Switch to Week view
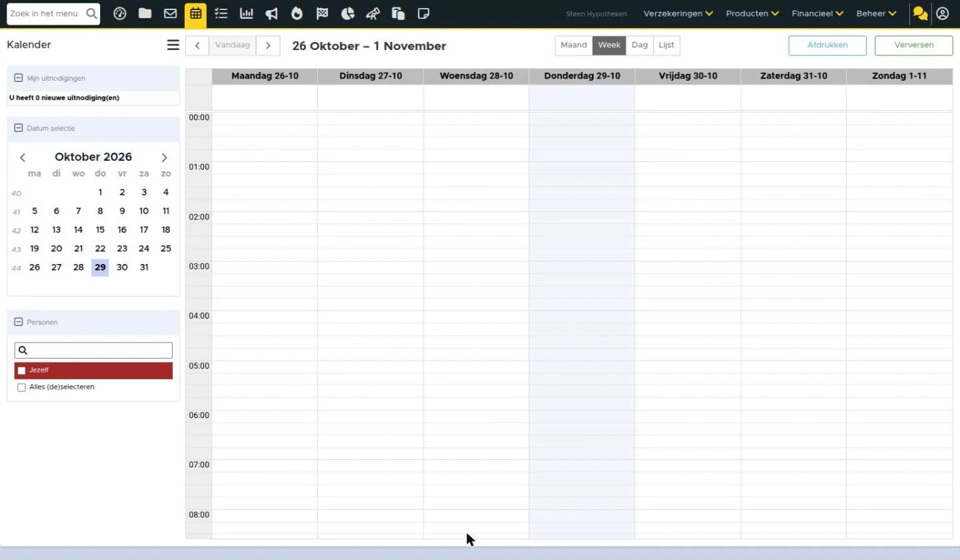Image resolution: width=960 pixels, height=560 pixels. coord(609,45)
